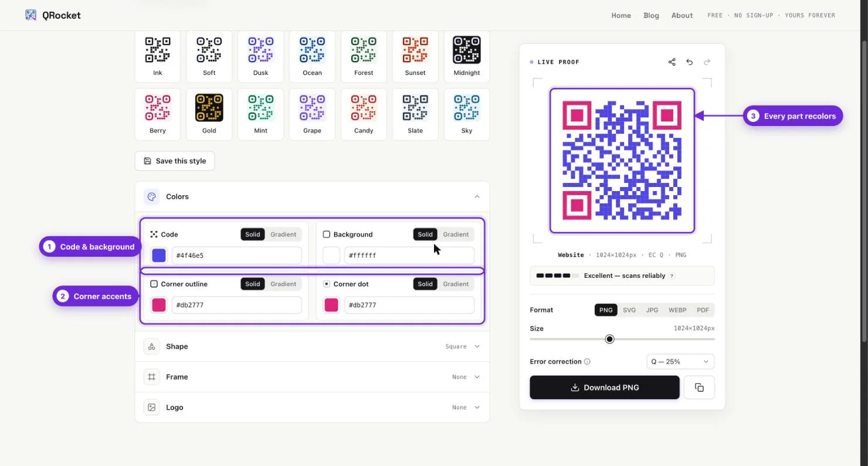Click the QRocket logo icon
This screenshot has width=868, height=466.
31,15
